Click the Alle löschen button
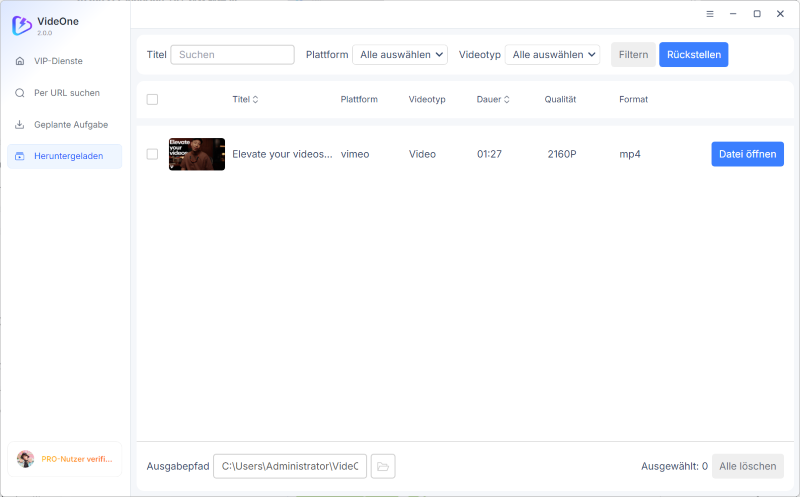800x497 pixels. coord(747,466)
